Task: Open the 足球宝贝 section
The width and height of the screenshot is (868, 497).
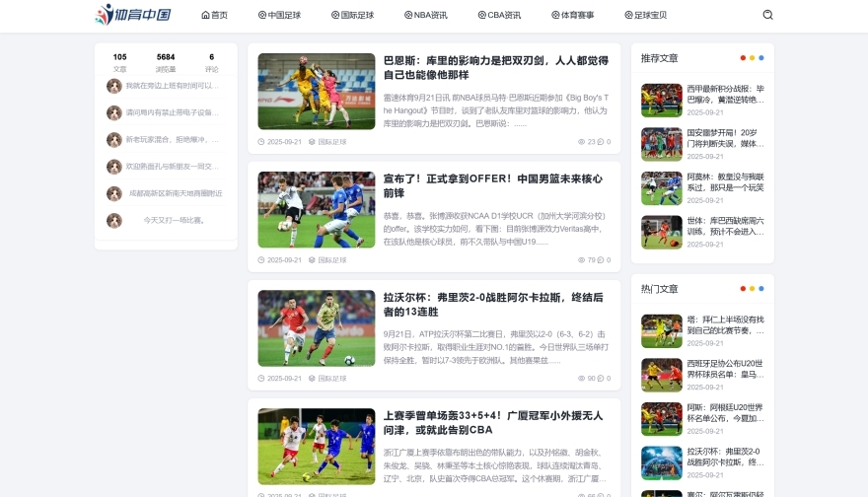Action: tap(645, 15)
